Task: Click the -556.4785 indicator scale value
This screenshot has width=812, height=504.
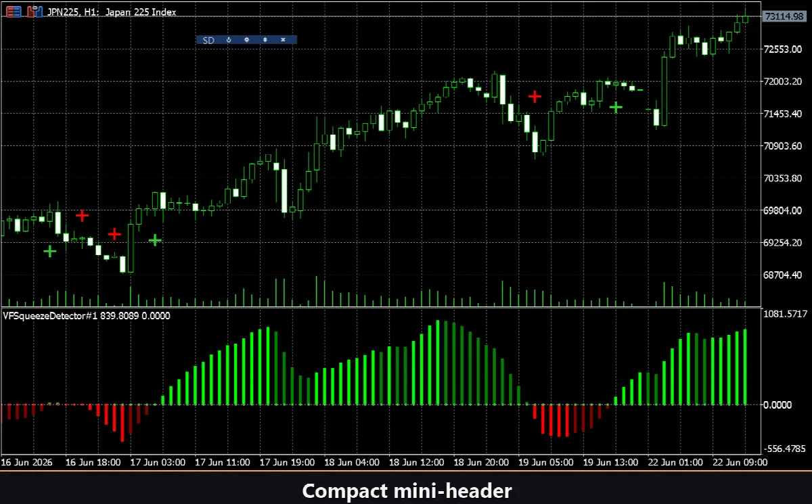Action: [x=786, y=449]
